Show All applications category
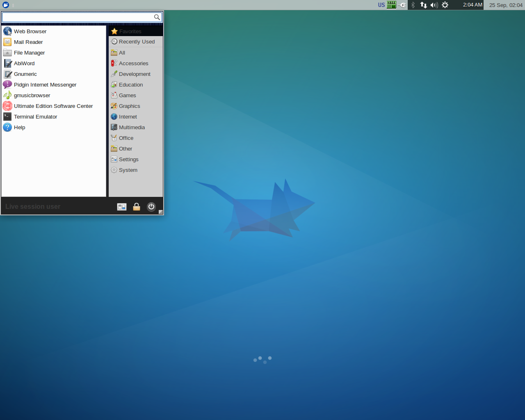 pos(136,52)
